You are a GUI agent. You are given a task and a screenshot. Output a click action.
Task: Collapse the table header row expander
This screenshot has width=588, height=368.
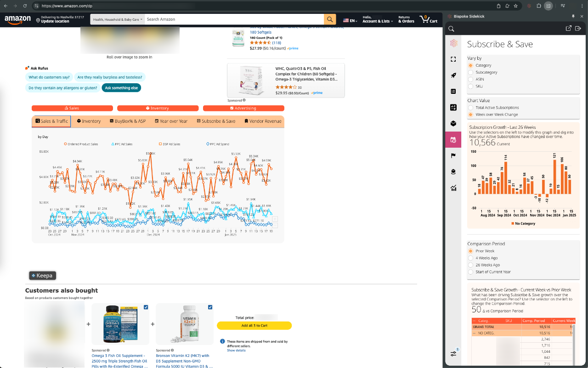coord(474,321)
